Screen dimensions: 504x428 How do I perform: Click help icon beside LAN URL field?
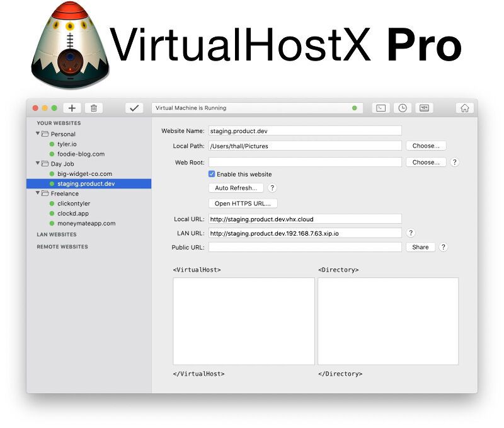coord(411,233)
